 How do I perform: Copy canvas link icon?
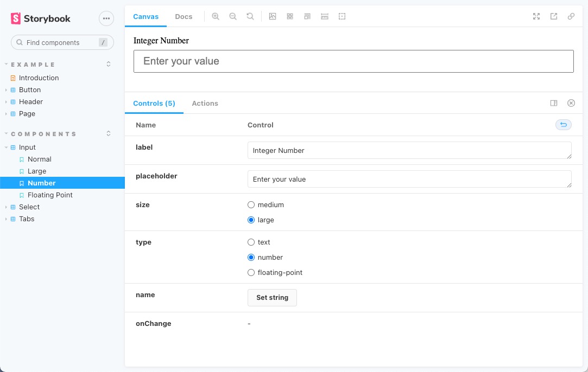pyautogui.click(x=571, y=16)
